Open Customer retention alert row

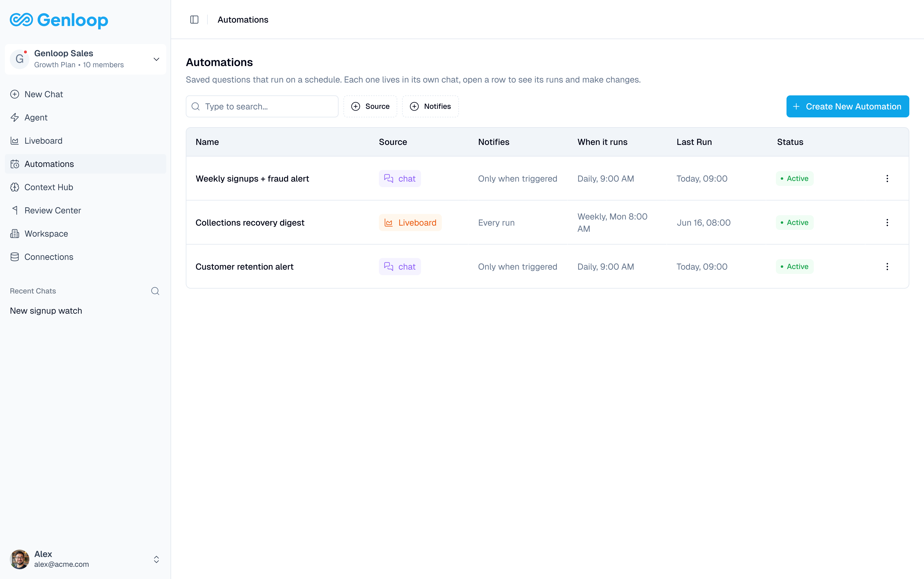547,267
